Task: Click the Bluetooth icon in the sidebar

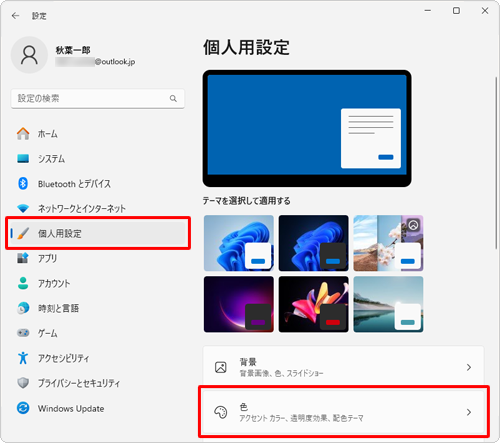Action: point(23,183)
